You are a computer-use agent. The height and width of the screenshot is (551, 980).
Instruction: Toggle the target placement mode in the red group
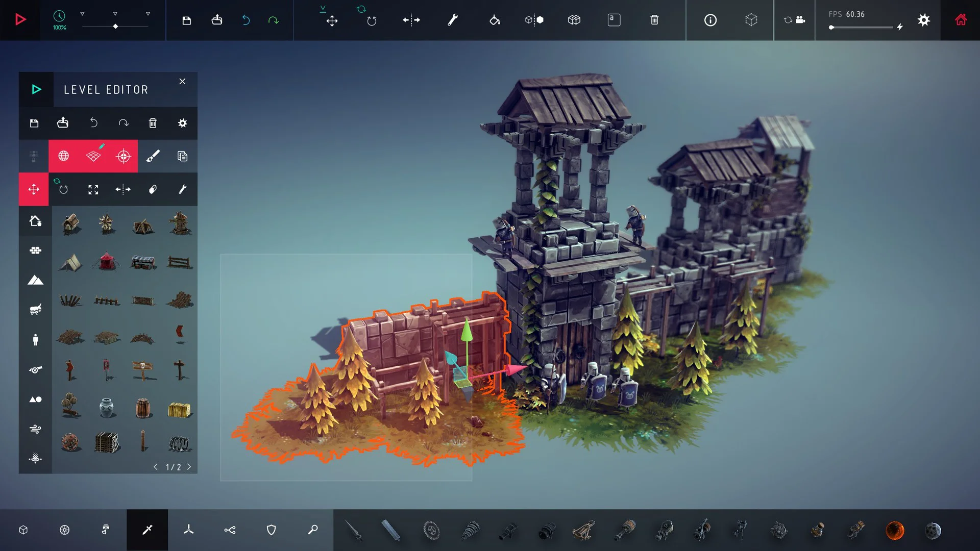[x=124, y=156]
